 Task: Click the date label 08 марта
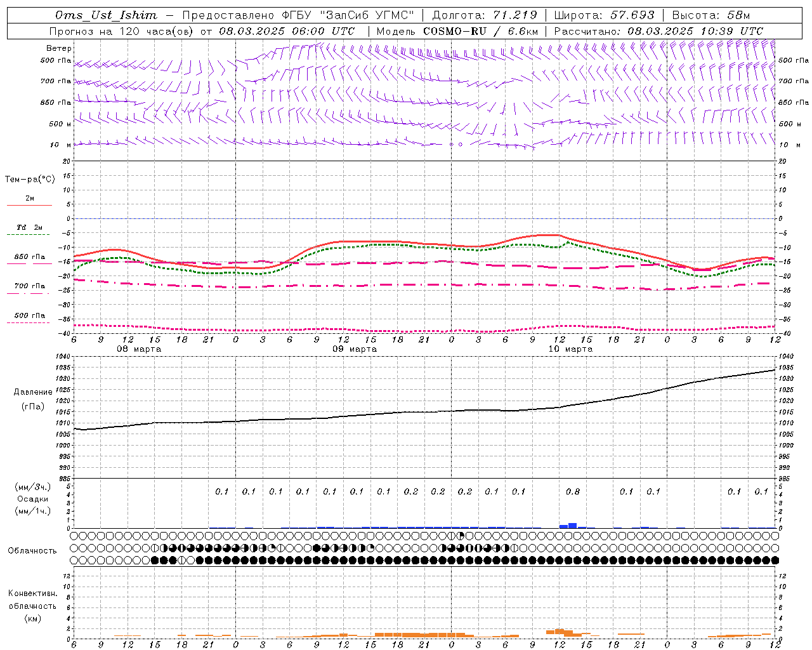pyautogui.click(x=139, y=348)
